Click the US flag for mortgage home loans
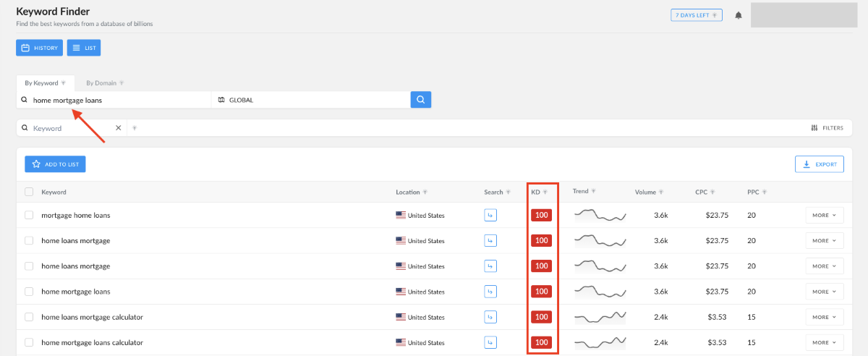 [x=401, y=216]
